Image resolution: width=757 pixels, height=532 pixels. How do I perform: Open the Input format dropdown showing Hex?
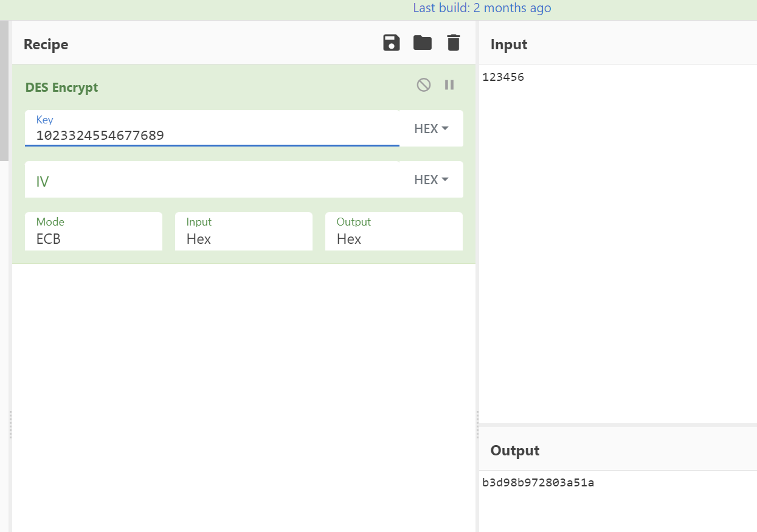click(244, 231)
